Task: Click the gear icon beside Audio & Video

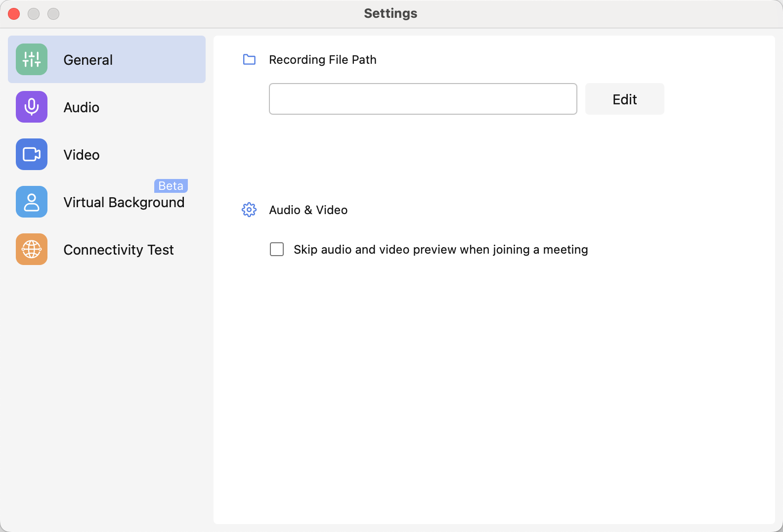Action: 249,210
